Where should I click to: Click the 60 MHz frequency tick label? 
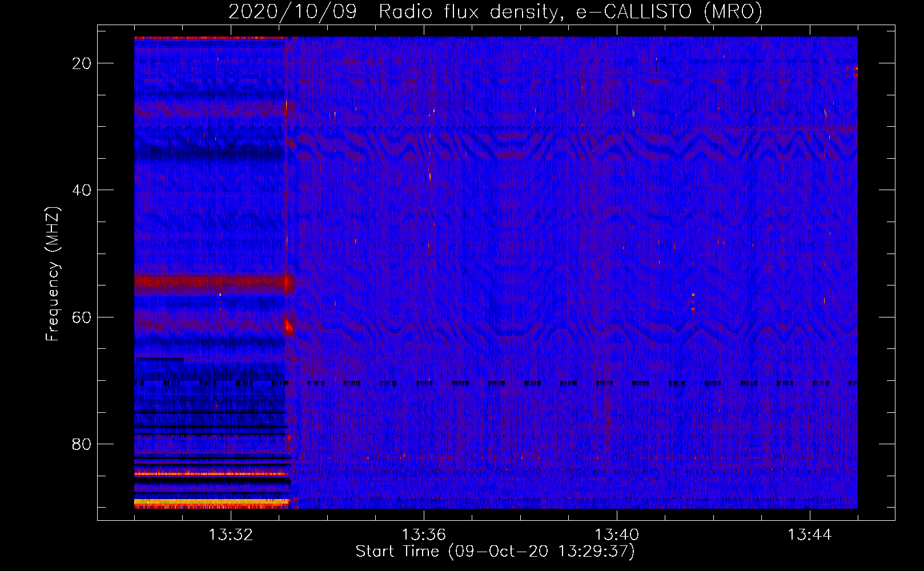click(x=82, y=317)
